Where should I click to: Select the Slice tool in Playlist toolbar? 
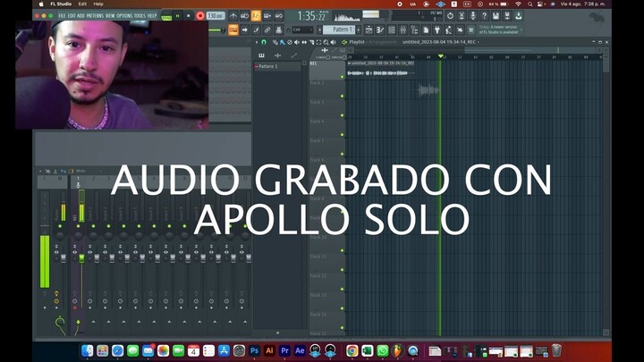pos(311,42)
